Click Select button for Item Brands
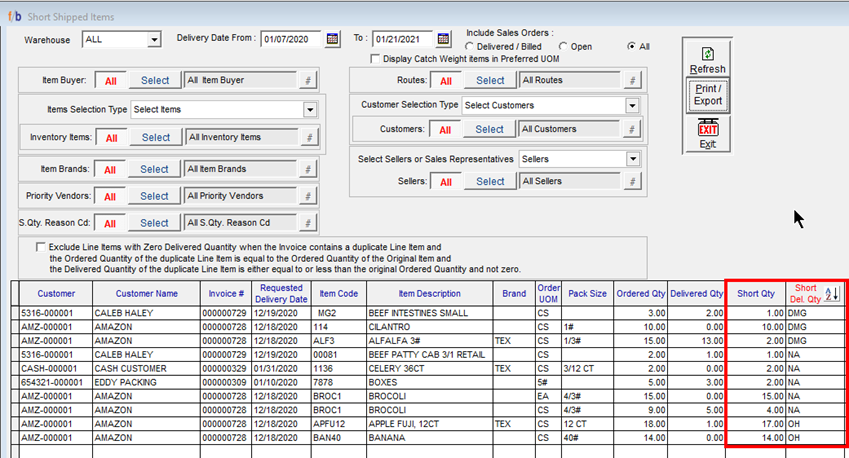The height and width of the screenshot is (458, 849). (155, 169)
